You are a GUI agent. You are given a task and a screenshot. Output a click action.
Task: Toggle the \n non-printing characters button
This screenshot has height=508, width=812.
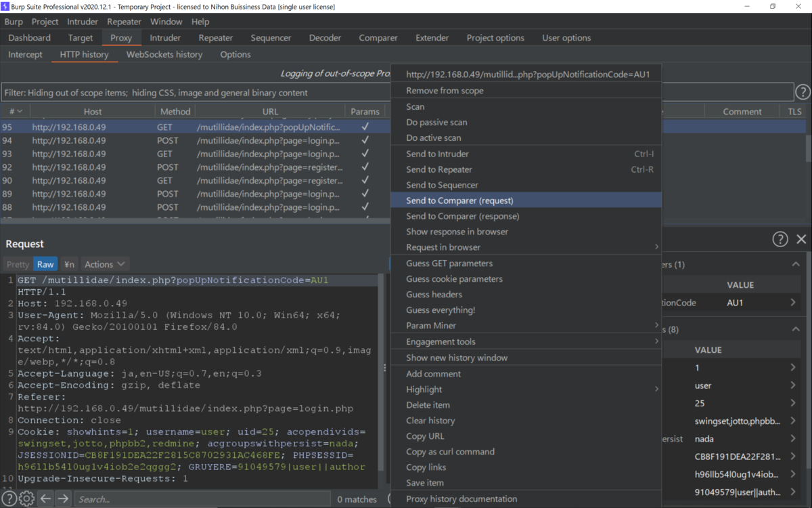69,264
